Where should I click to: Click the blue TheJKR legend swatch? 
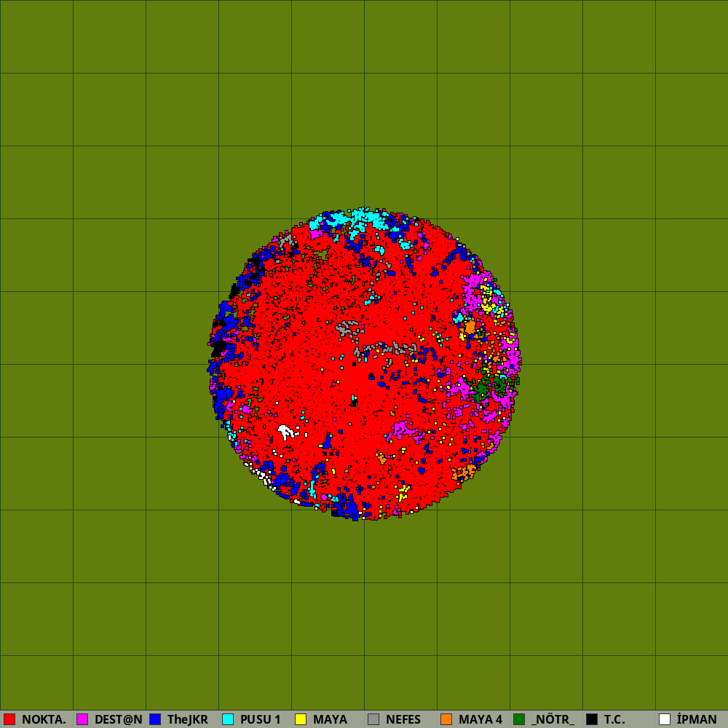point(155,719)
